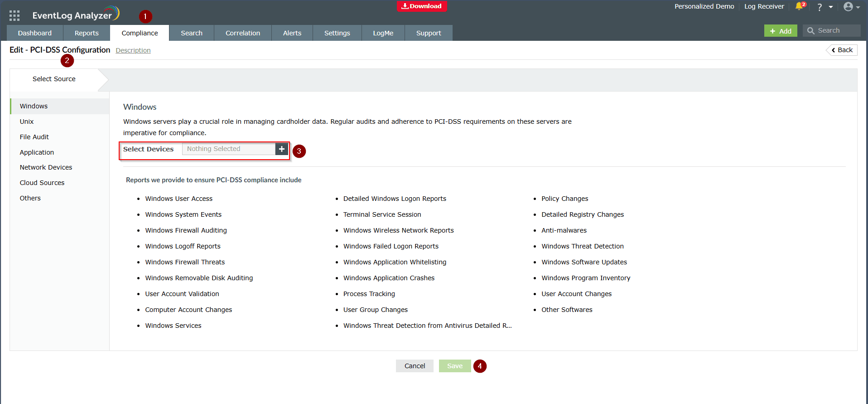Expand the help menu dropdown arrow
This screenshot has height=404, width=868.
click(x=831, y=7)
